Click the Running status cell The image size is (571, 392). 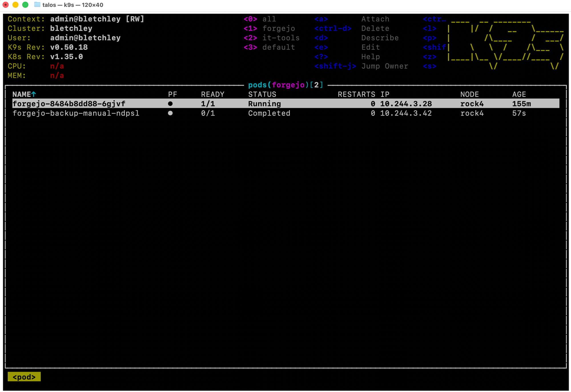264,104
